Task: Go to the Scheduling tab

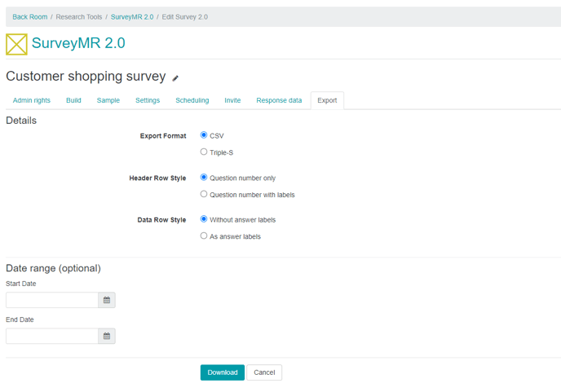Action: pos(192,100)
